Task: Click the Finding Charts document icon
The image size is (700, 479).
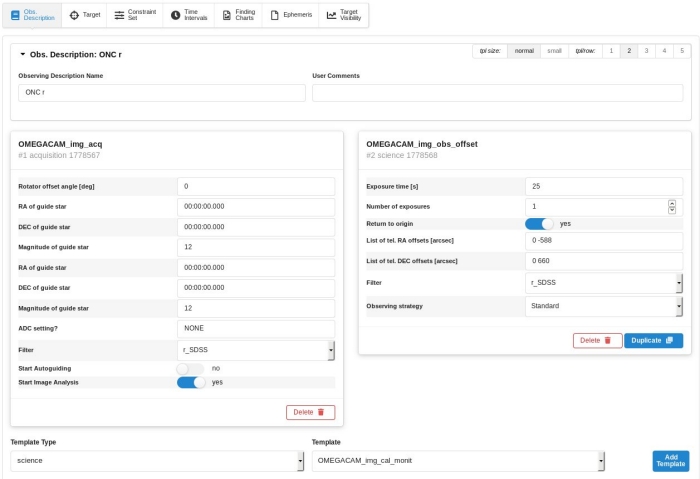Action: 226,16
